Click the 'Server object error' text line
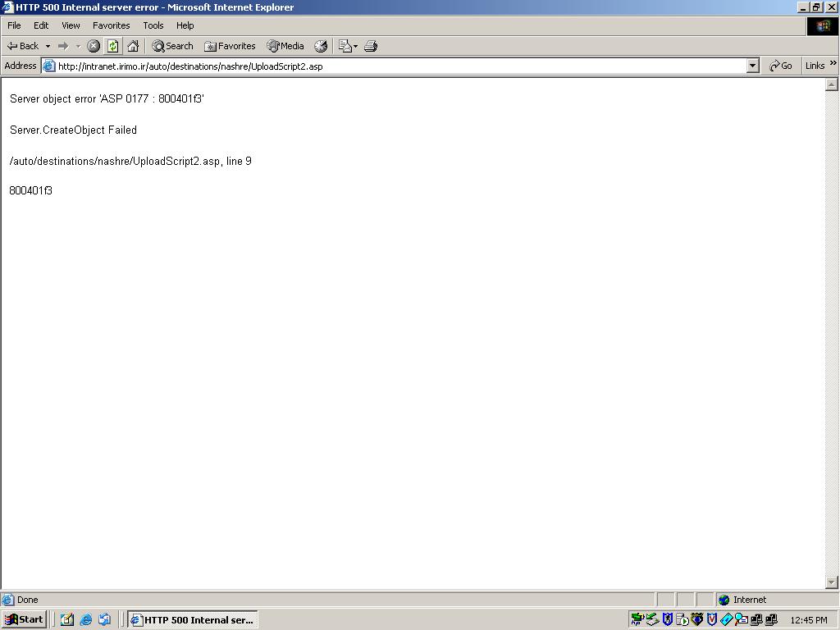This screenshot has height=630, width=840. [107, 99]
